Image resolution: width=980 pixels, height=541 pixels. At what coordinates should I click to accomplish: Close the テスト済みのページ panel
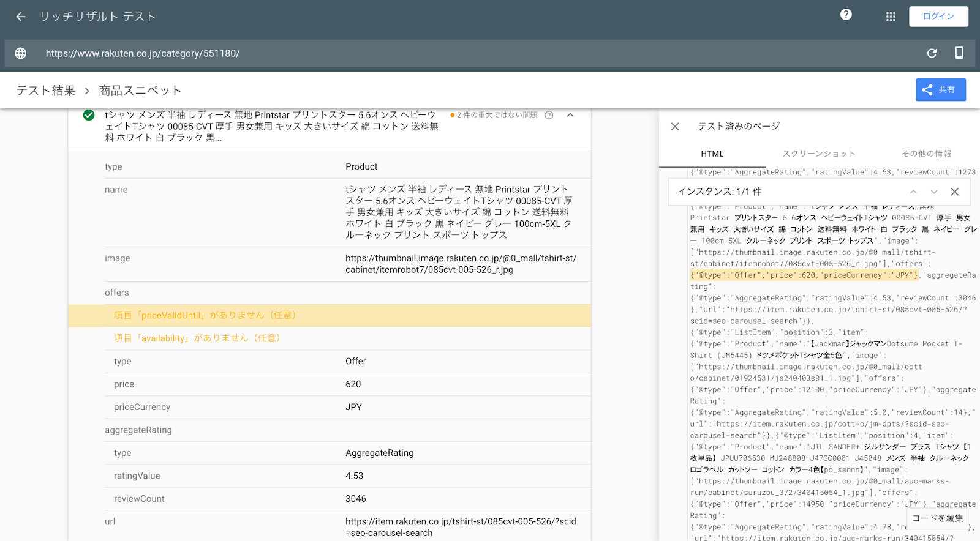675,126
